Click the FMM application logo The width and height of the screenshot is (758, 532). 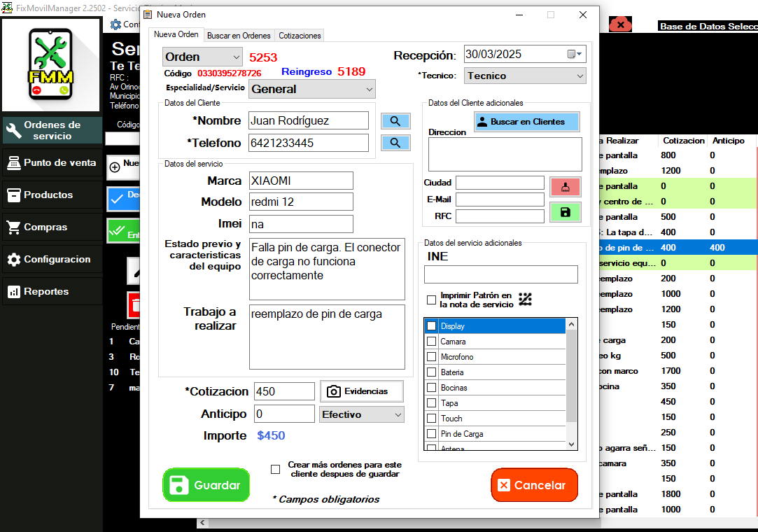point(51,64)
